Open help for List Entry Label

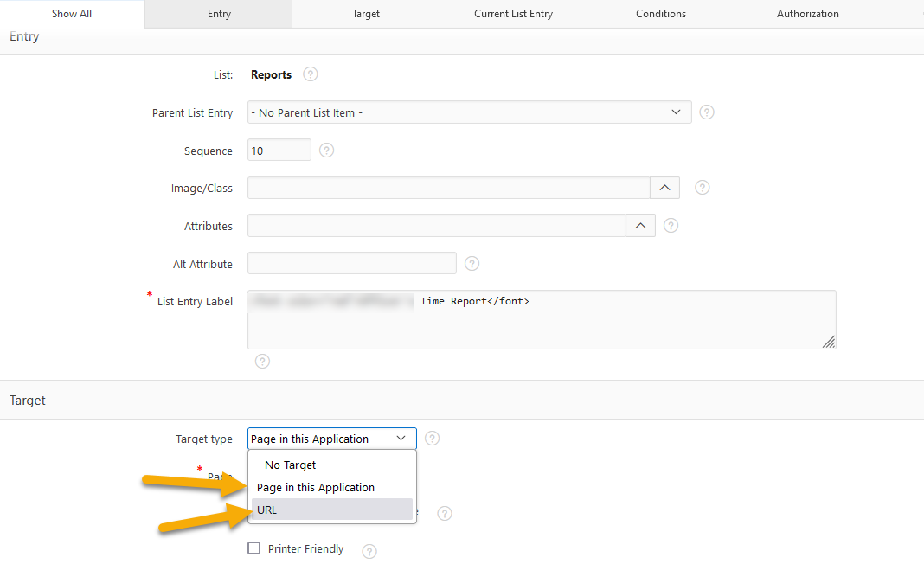[x=262, y=361]
